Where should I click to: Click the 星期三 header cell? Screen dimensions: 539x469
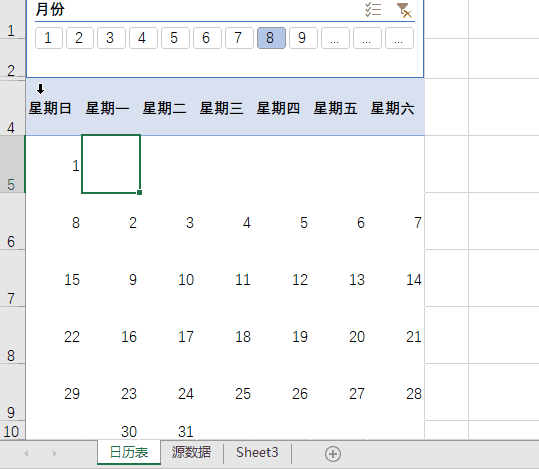225,107
